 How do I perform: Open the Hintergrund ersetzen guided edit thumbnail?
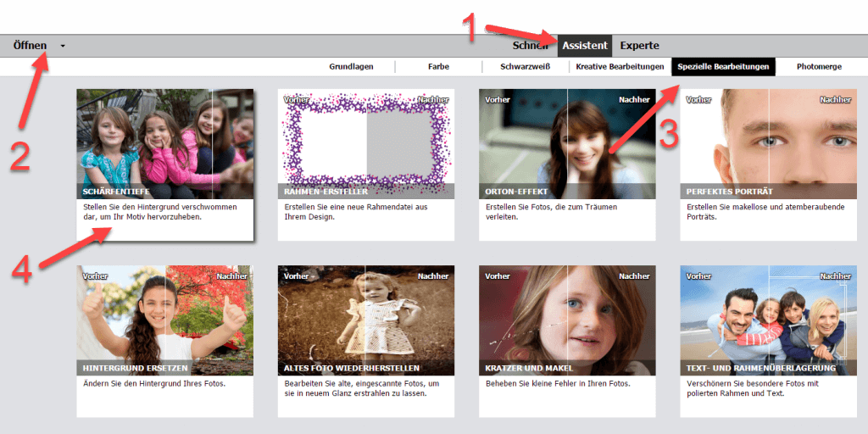pos(165,320)
